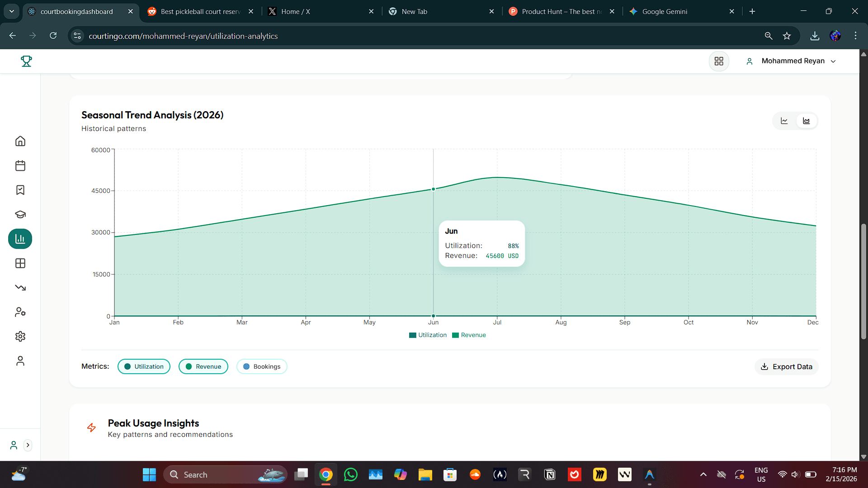Screen dimensions: 868x488
Task: Expand the Mohammed Reyan account dropdown
Action: tap(834, 61)
